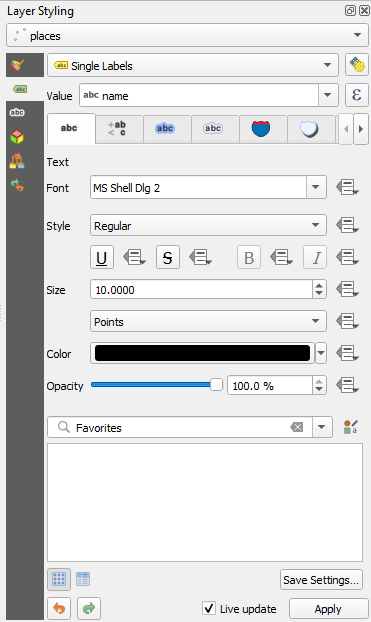Toggle underline text style
The height and width of the screenshot is (622, 371).
point(102,257)
